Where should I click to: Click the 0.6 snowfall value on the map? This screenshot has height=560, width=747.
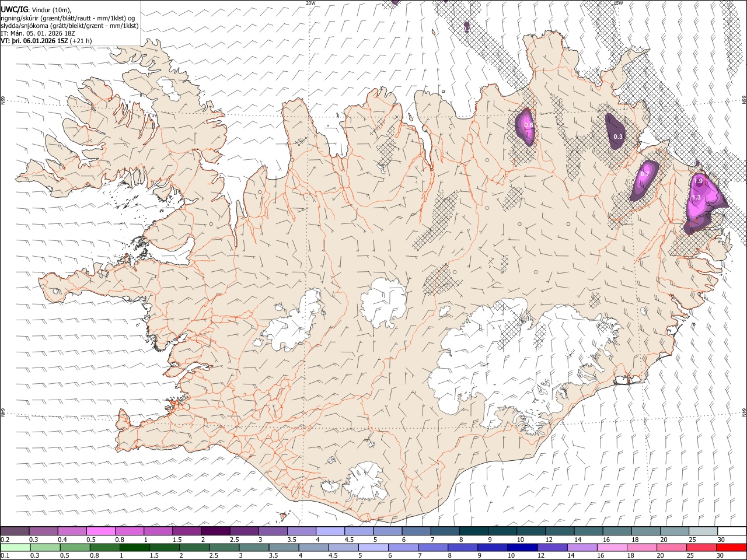point(529,125)
